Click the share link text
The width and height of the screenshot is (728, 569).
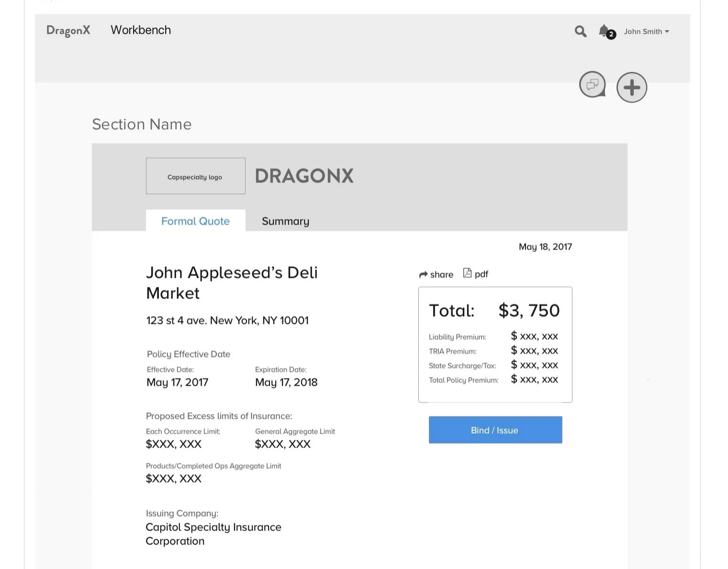442,274
